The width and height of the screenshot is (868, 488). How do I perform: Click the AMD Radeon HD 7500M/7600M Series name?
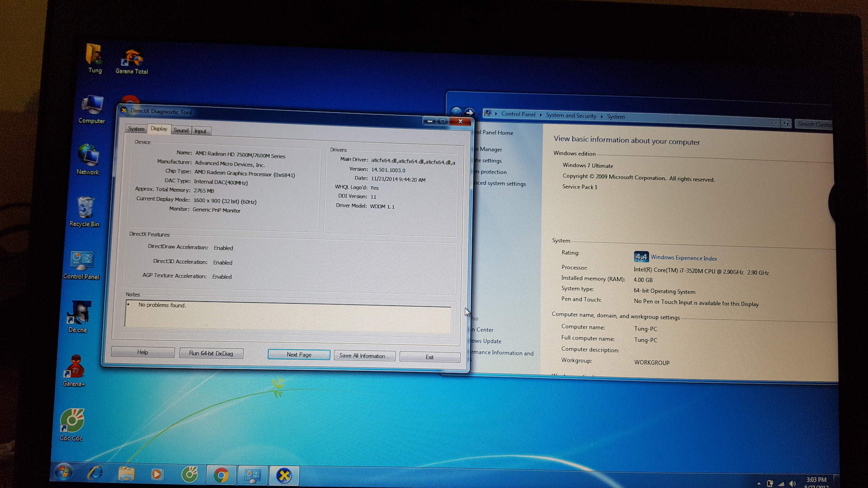point(240,155)
